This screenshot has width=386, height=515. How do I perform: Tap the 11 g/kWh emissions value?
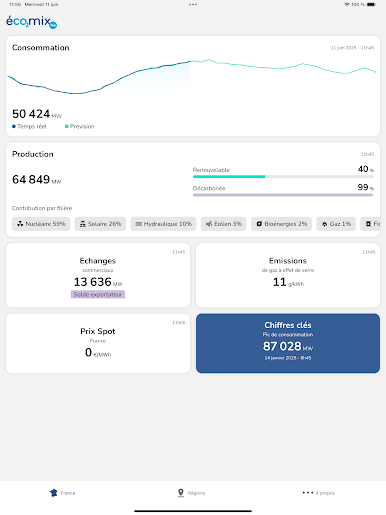pos(288,282)
